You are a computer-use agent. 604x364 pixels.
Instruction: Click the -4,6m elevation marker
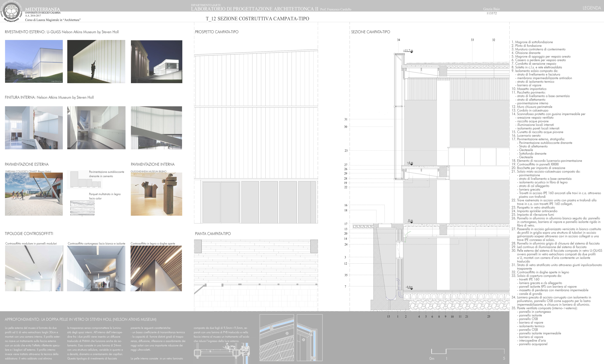[x=409, y=287]
